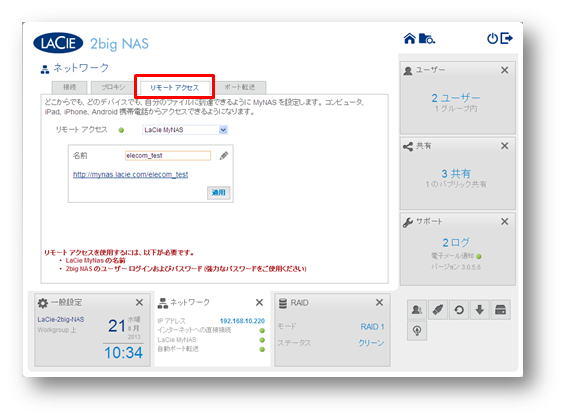Select the リモート アクセス tab
Image resolution: width=565 pixels, height=419 pixels.
174,88
